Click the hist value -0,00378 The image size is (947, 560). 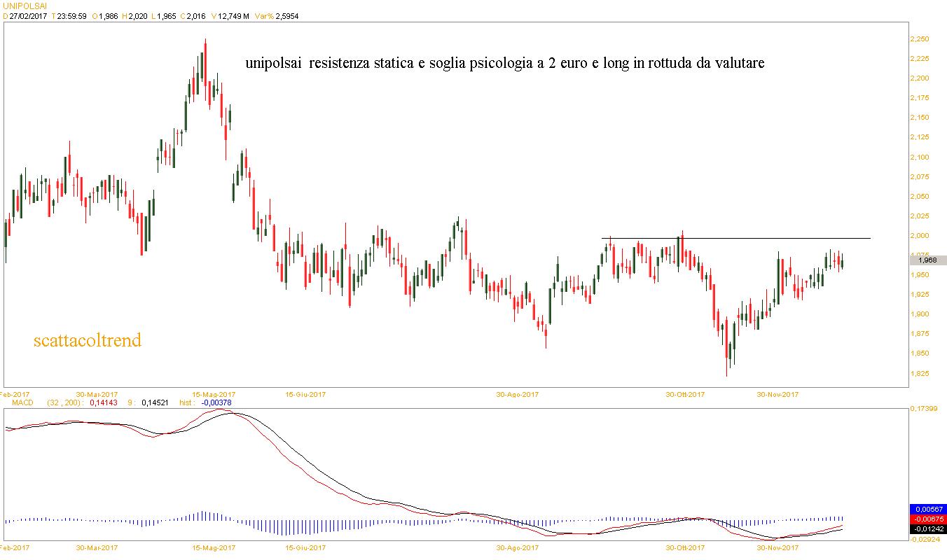(x=216, y=402)
